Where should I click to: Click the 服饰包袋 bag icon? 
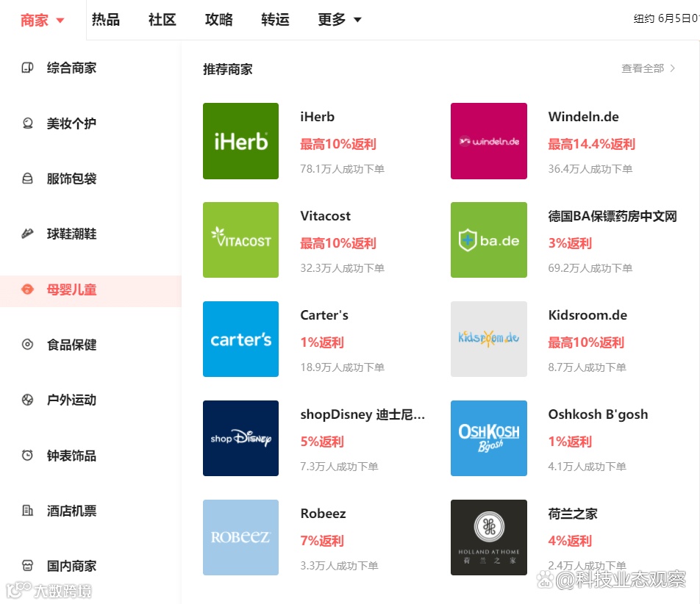click(x=28, y=179)
